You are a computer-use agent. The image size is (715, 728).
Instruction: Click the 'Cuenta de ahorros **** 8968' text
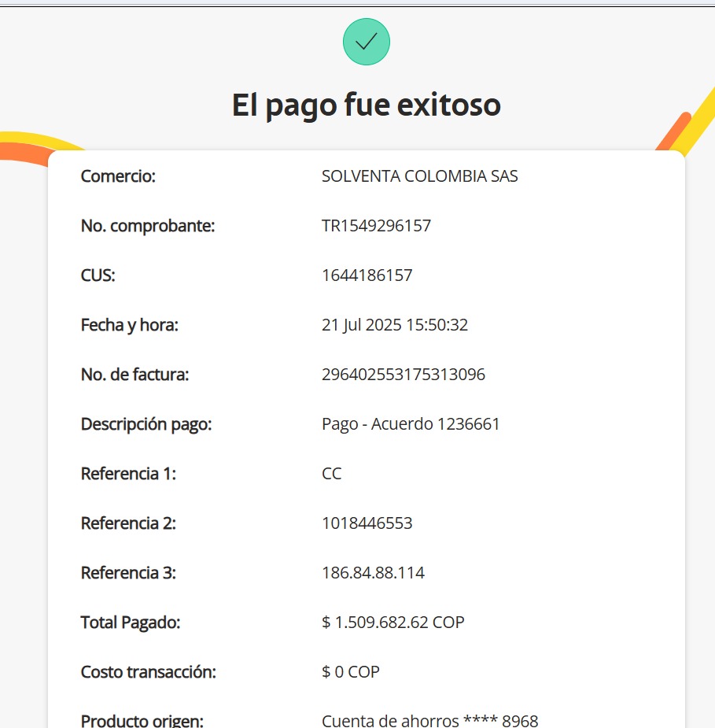tap(429, 721)
